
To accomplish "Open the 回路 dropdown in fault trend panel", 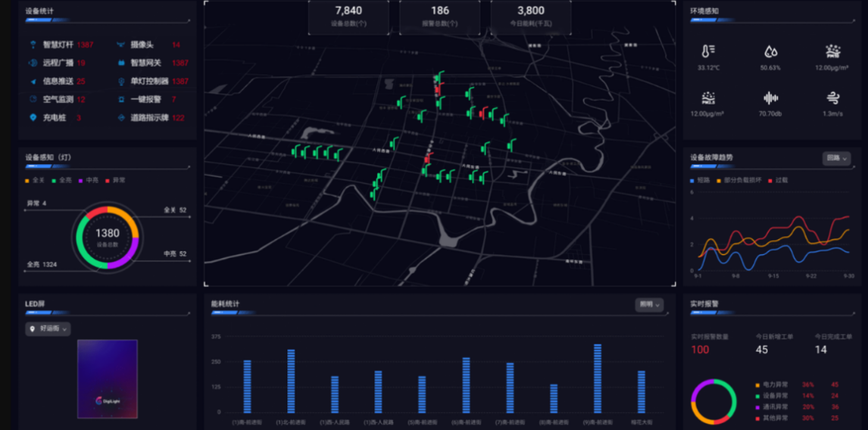I will 836,158.
